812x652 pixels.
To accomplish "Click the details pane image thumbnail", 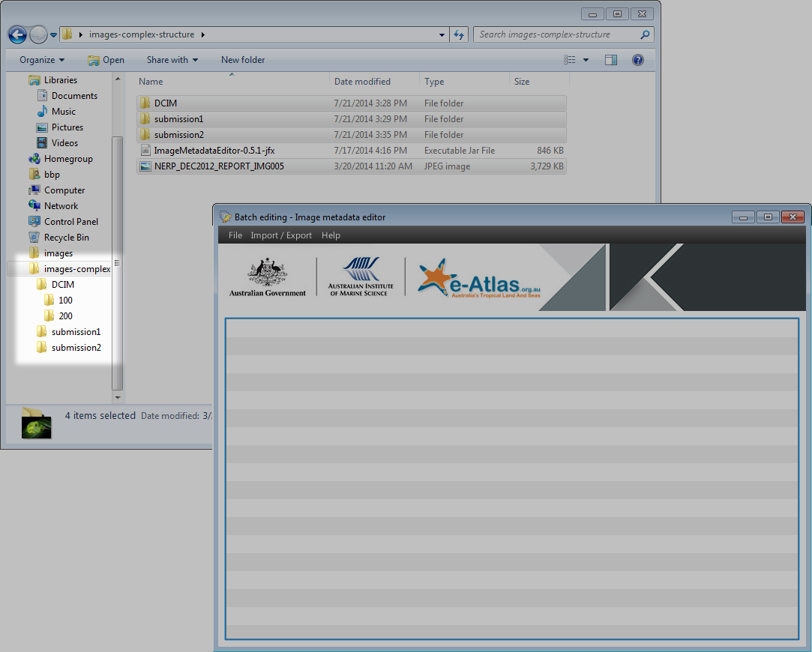I will click(36, 423).
